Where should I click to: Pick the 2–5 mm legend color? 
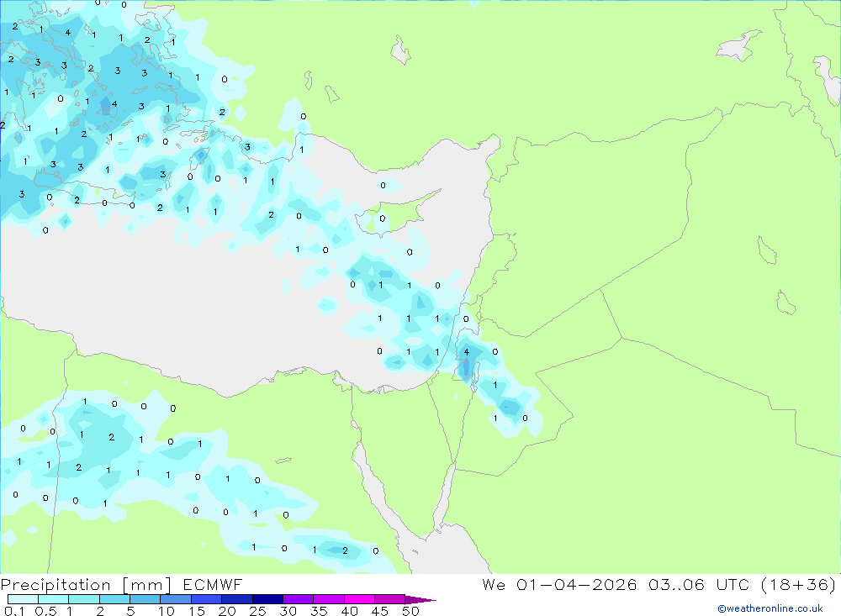tap(114, 599)
